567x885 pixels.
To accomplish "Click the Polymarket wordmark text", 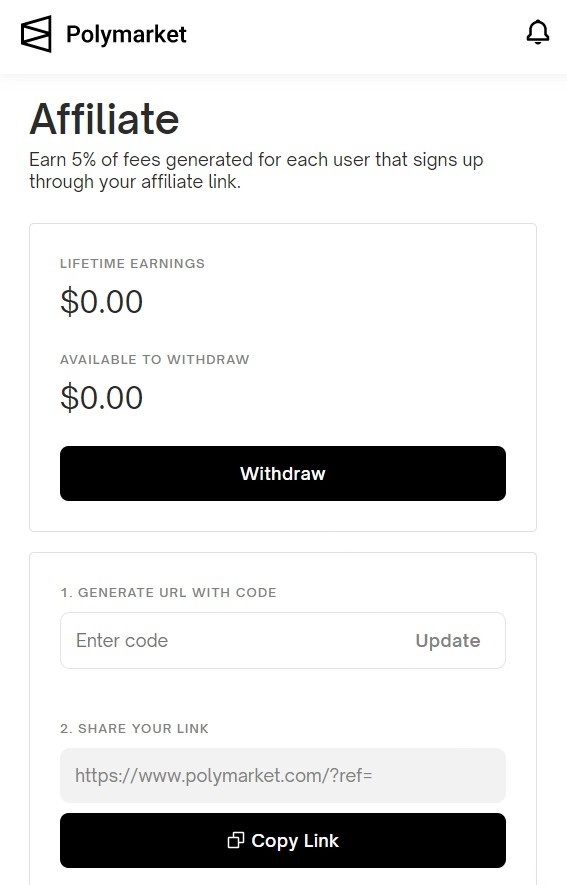I will (x=126, y=34).
